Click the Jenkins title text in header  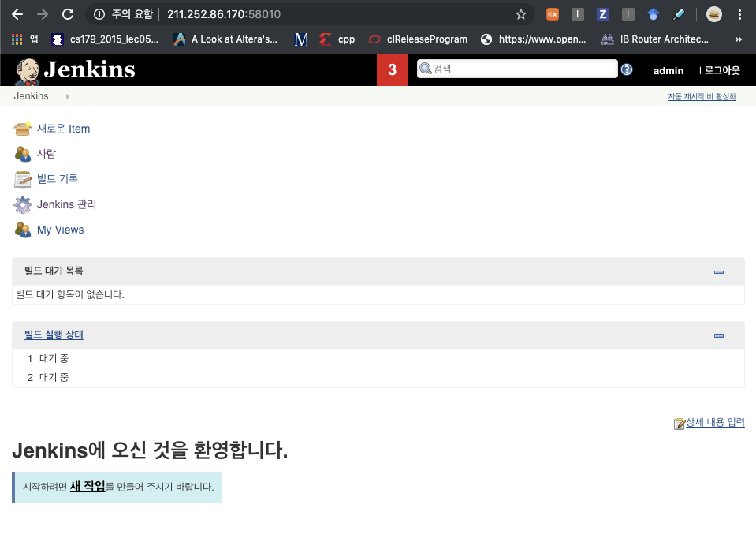90,69
